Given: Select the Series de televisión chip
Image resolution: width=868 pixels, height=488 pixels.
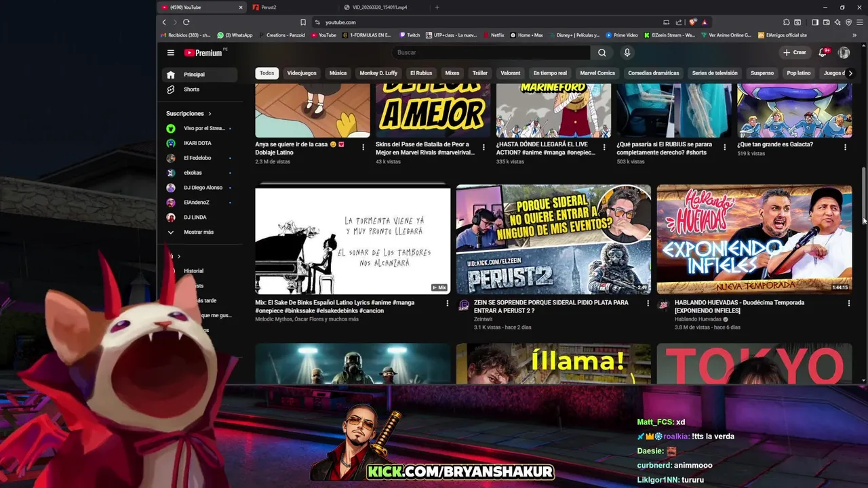Looking at the screenshot, I should 715,73.
